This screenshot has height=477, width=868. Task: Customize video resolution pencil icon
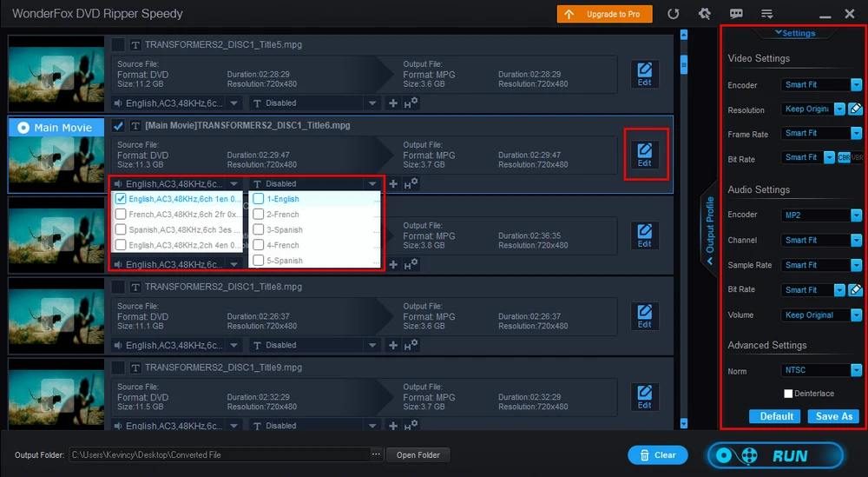(x=855, y=109)
